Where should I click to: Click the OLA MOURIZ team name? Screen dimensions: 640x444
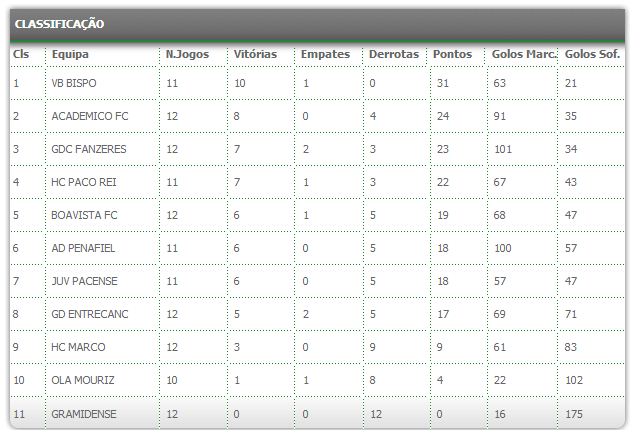point(83,380)
